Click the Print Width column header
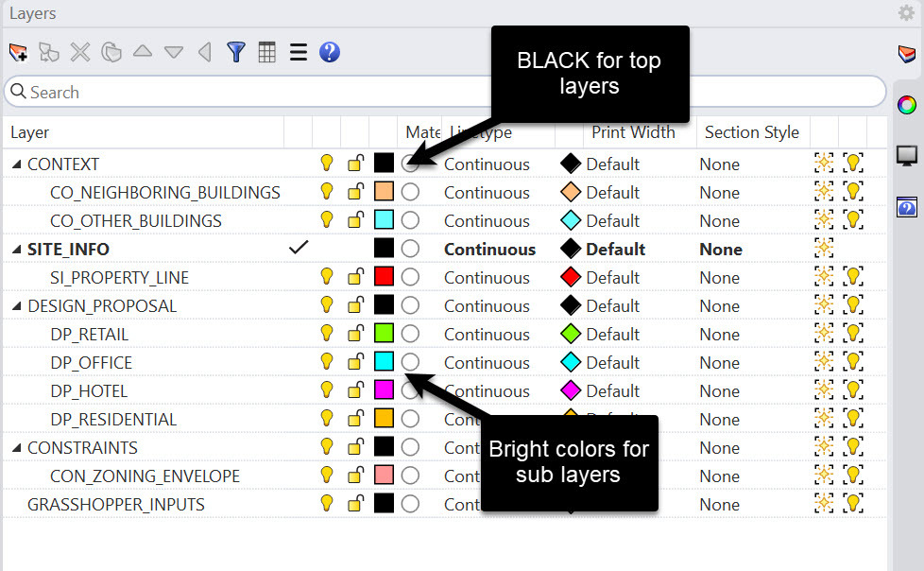 (x=634, y=132)
